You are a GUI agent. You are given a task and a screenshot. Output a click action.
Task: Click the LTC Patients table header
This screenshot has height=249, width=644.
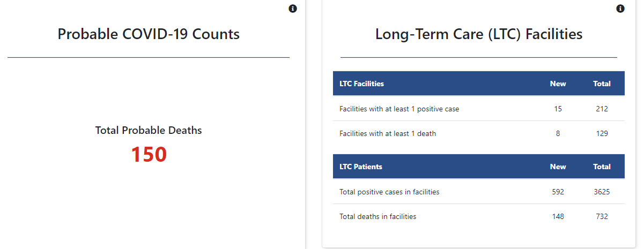tap(361, 167)
